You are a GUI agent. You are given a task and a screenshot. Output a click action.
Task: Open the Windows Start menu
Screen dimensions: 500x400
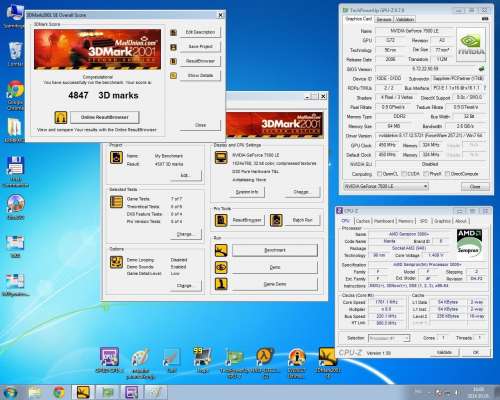coord(10,392)
